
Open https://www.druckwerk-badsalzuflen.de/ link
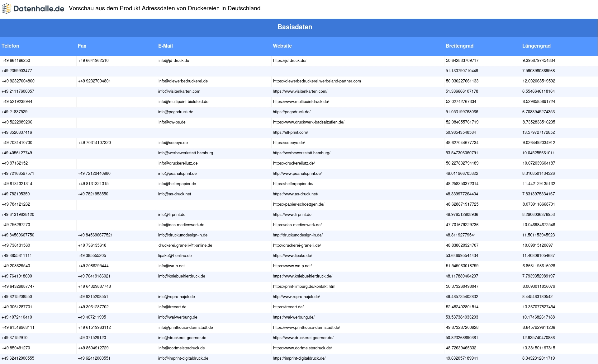[309, 122]
